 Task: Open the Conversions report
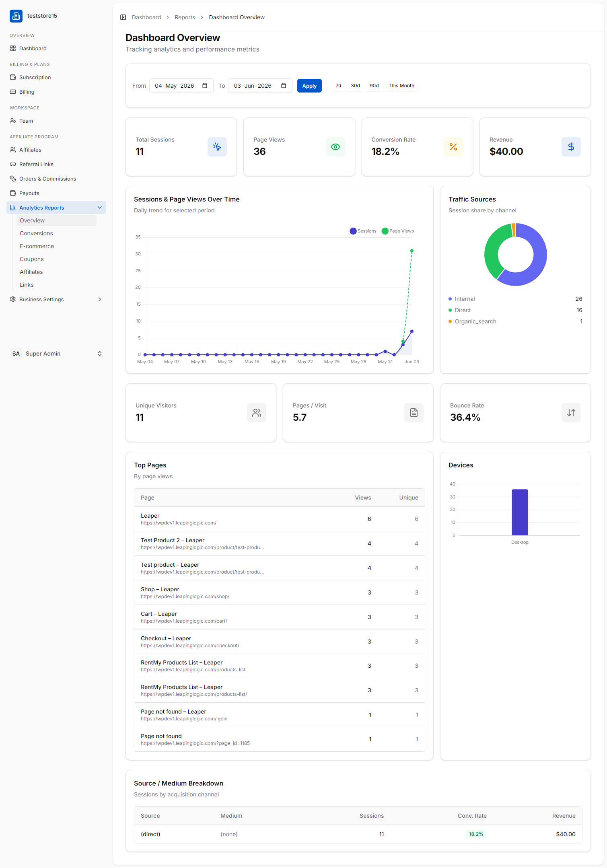click(56, 233)
